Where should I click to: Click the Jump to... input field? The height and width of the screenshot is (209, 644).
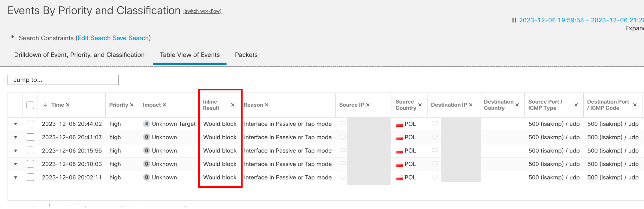[63, 80]
